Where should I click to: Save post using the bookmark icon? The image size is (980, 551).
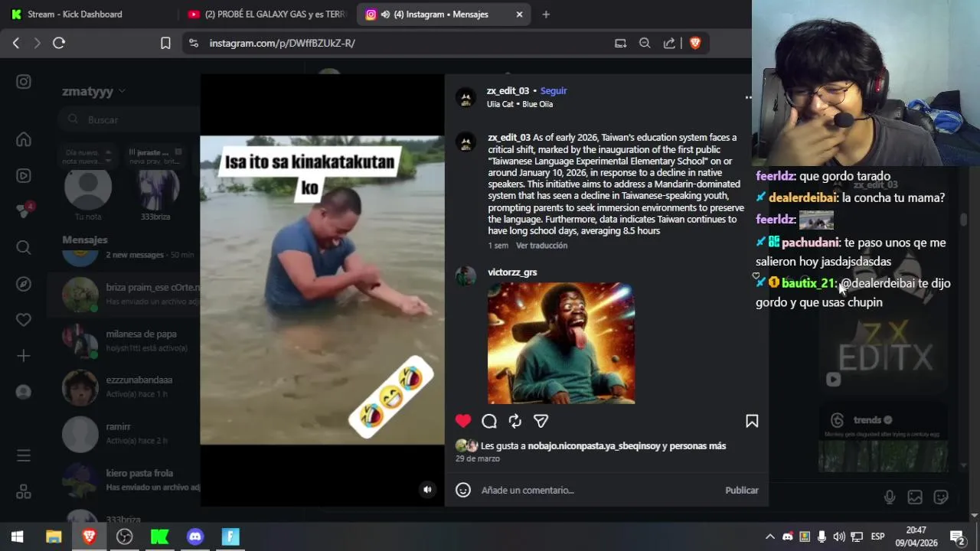(x=752, y=421)
